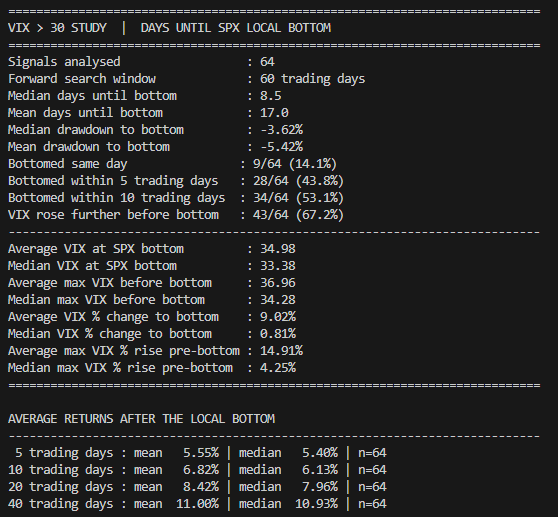This screenshot has height=517, width=558.
Task: Click the '40 trading days' row label
Action: click(x=60, y=504)
